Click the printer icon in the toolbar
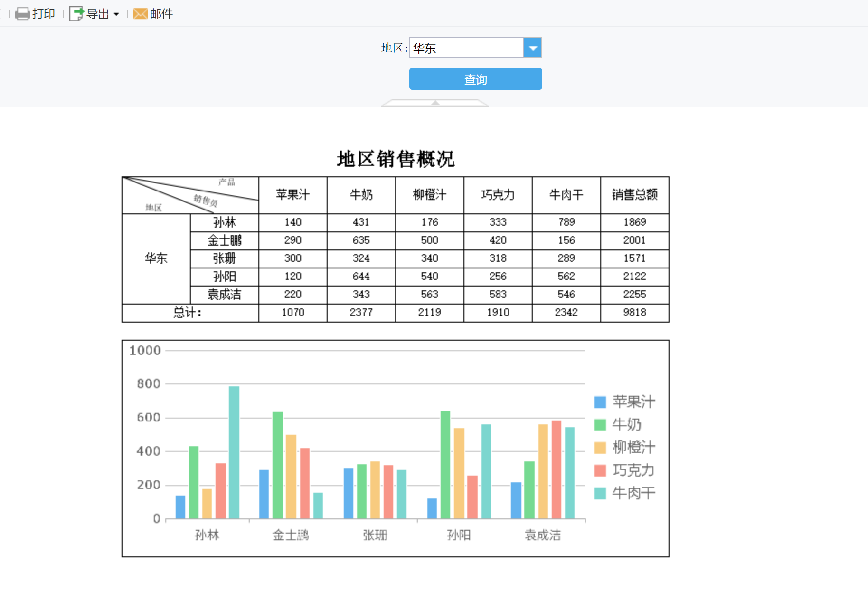 tap(22, 14)
